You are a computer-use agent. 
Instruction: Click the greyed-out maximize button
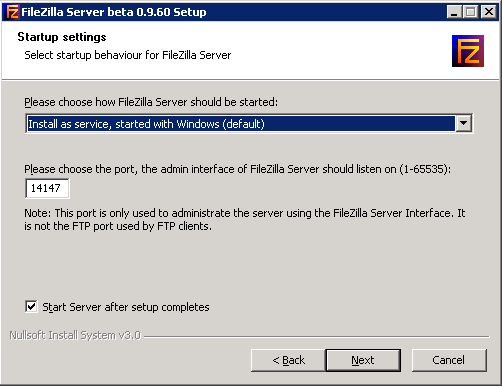(x=471, y=12)
